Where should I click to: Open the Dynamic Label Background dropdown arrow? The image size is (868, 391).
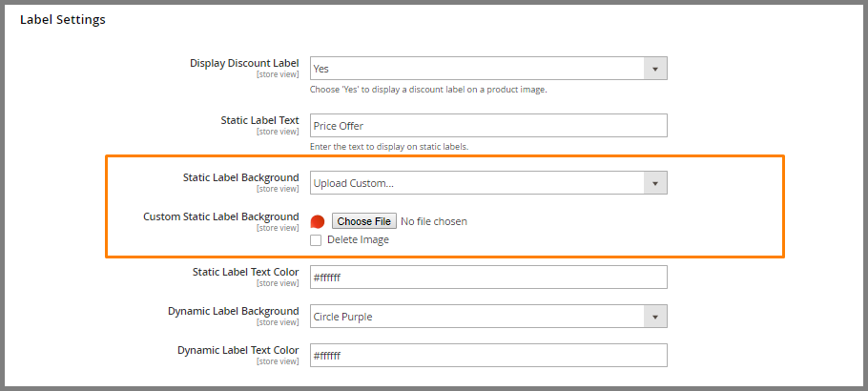(x=655, y=317)
